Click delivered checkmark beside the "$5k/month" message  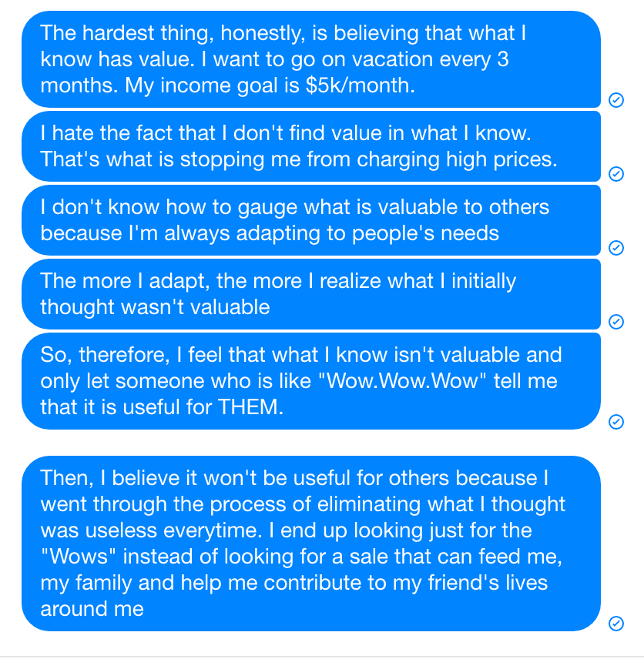pos(615,99)
